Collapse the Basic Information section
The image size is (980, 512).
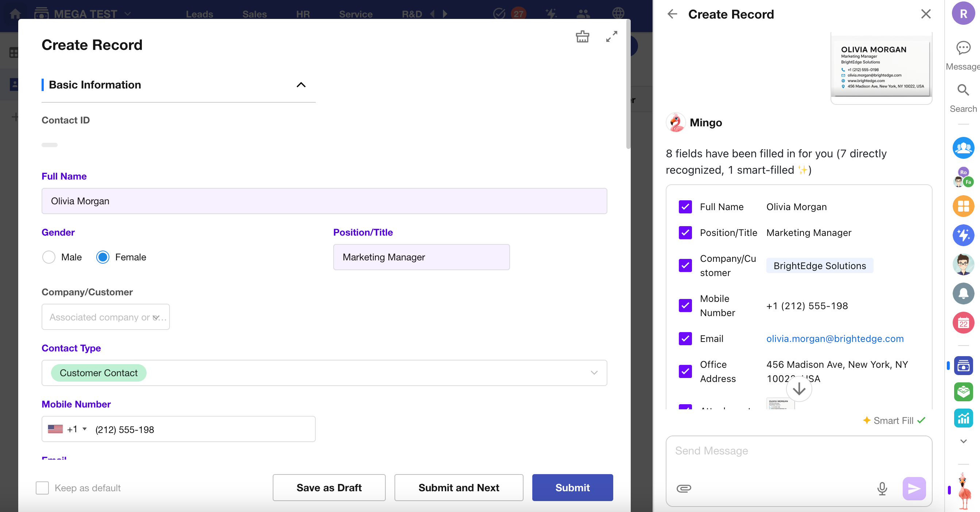click(x=300, y=85)
